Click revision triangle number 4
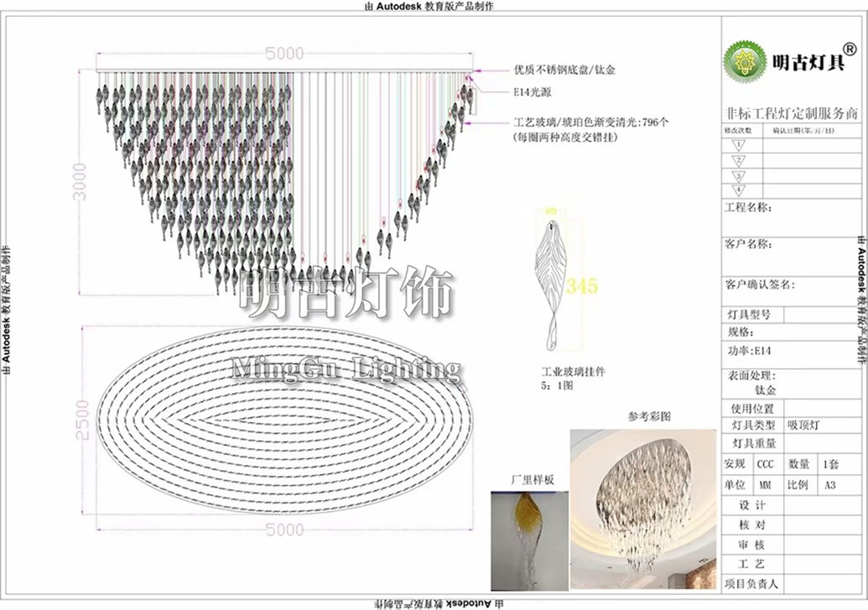Screen dimensions: 868x610 (x=739, y=190)
